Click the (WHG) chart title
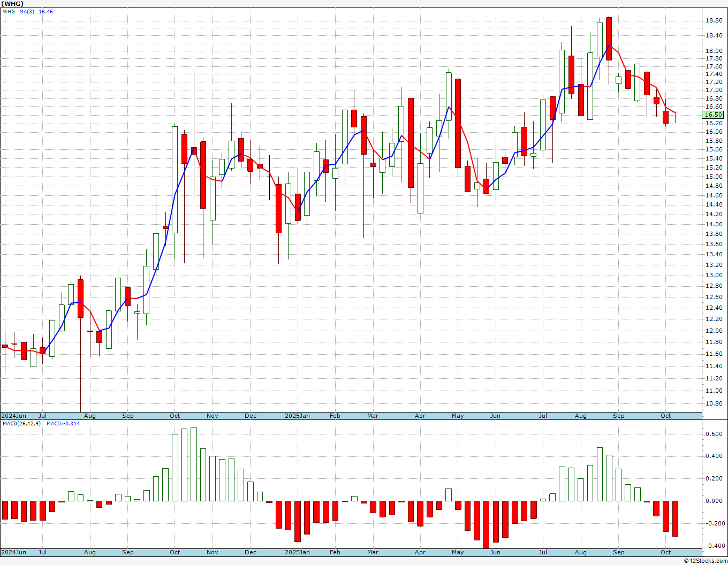 pos(13,4)
